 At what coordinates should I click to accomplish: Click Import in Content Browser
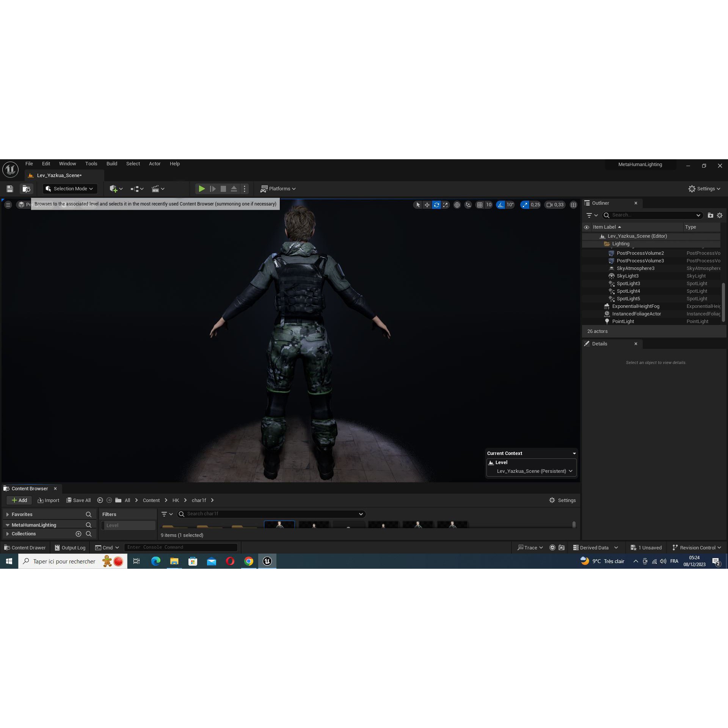49,500
